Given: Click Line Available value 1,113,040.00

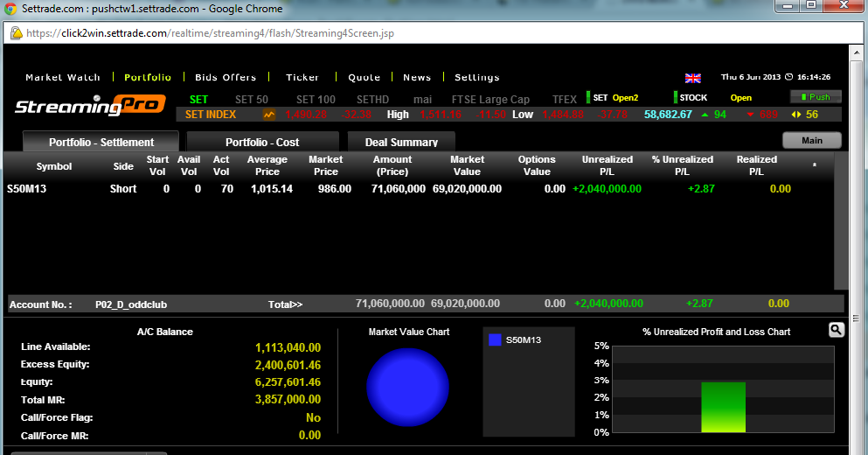Looking at the screenshot, I should (x=288, y=347).
